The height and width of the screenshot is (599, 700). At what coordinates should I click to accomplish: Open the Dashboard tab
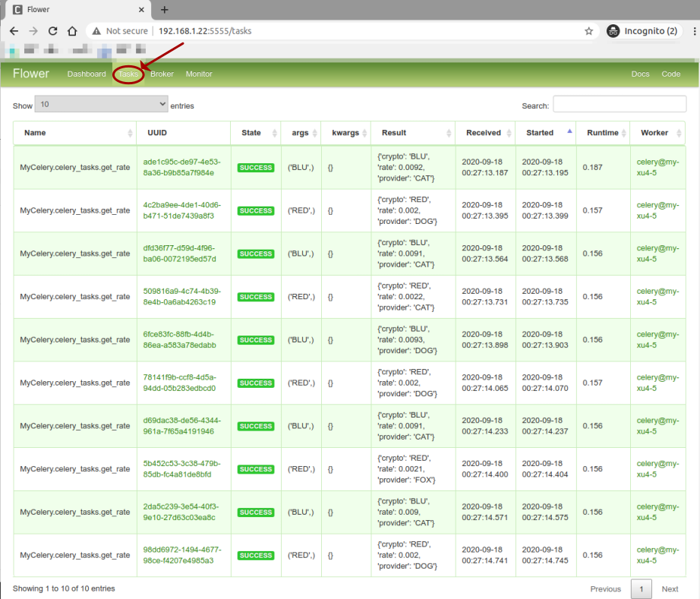coord(87,74)
